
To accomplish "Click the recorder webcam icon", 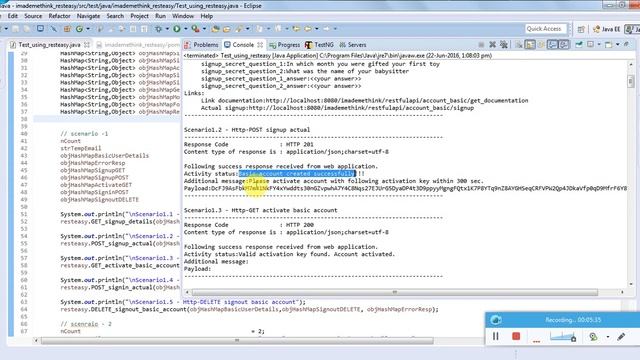I will coord(593,337).
